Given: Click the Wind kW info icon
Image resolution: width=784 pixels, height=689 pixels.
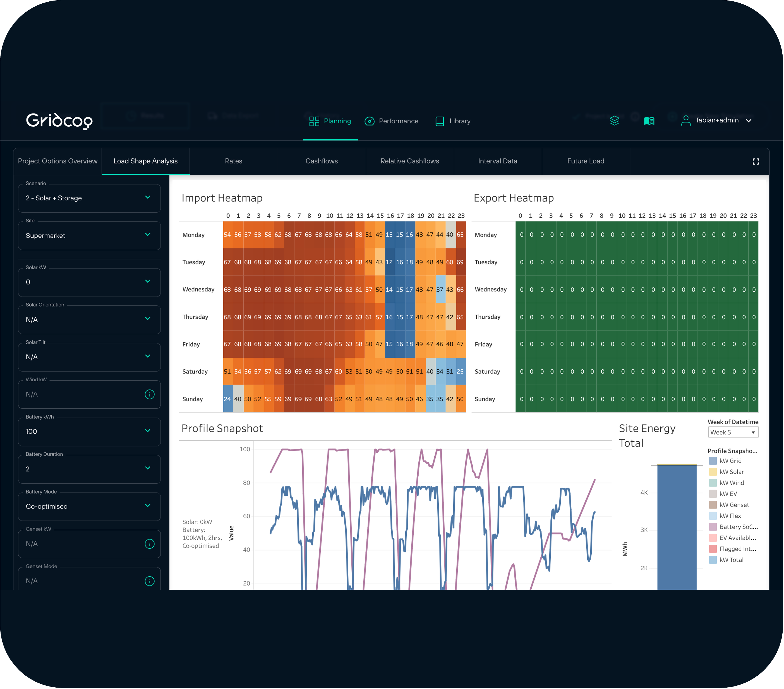Looking at the screenshot, I should pos(150,394).
